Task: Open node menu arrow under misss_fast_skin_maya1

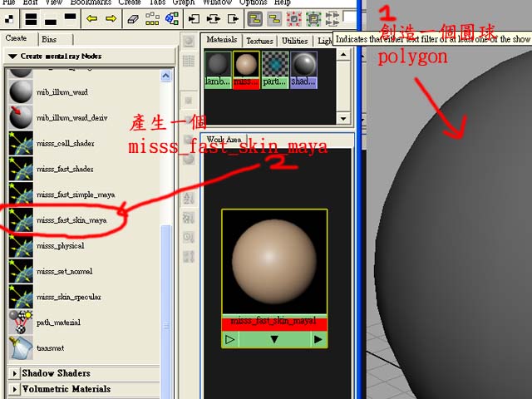Action: click(274, 339)
